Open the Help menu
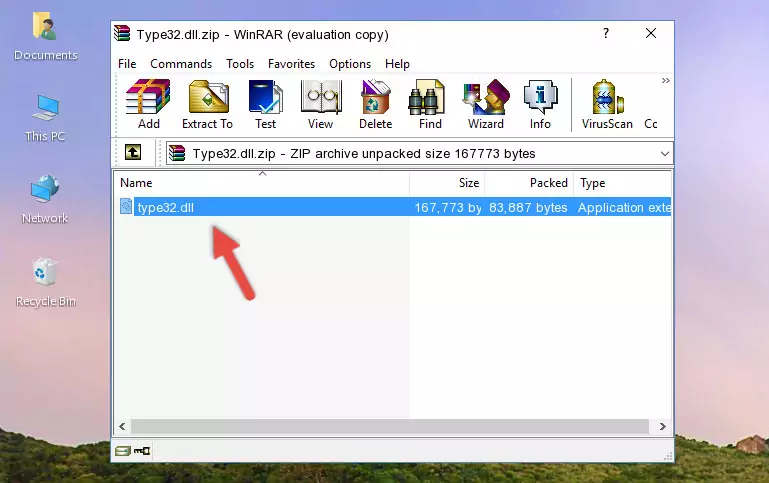769x483 pixels. pos(397,64)
